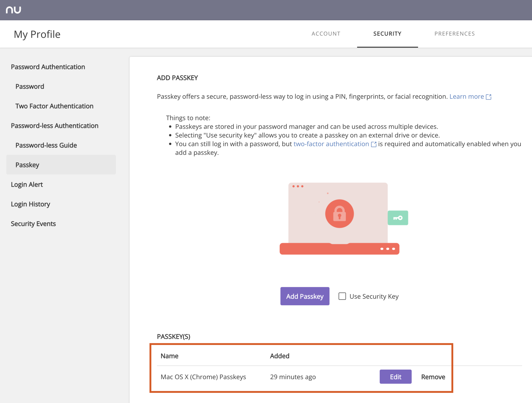Remove the Mac OS X Chrome passkey
Image resolution: width=532 pixels, height=403 pixels.
point(433,377)
